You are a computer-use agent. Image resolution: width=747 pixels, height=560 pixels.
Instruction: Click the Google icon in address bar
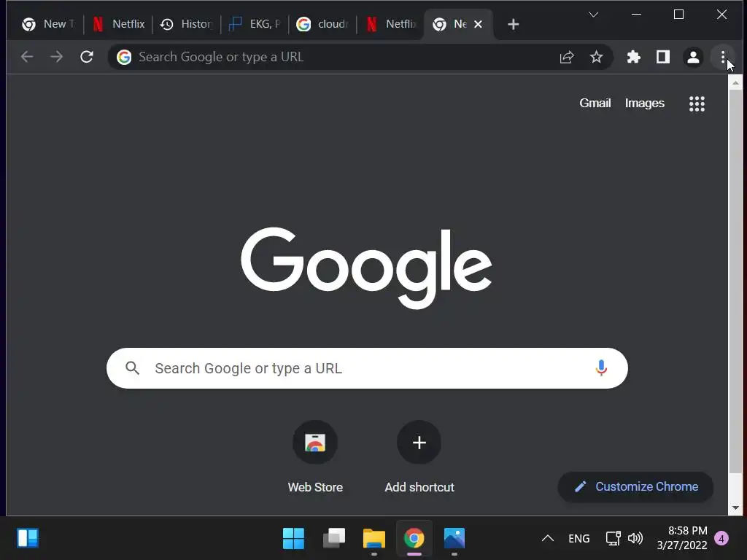coord(124,57)
